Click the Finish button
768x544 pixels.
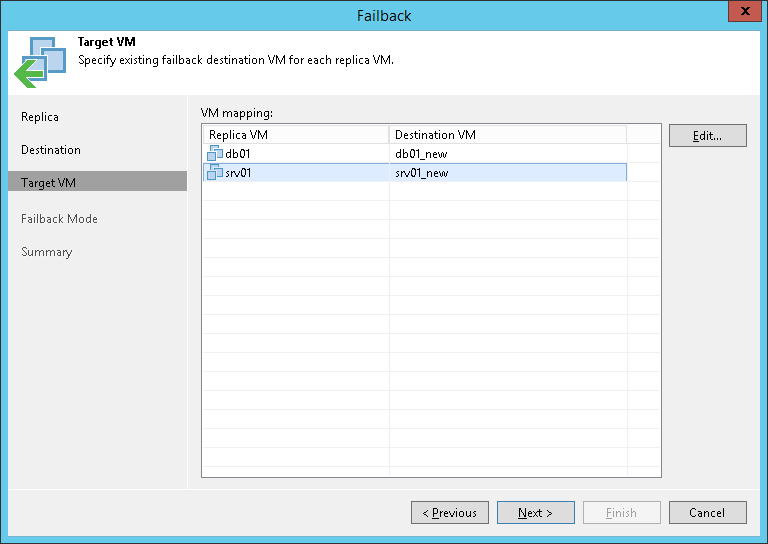[x=621, y=513]
